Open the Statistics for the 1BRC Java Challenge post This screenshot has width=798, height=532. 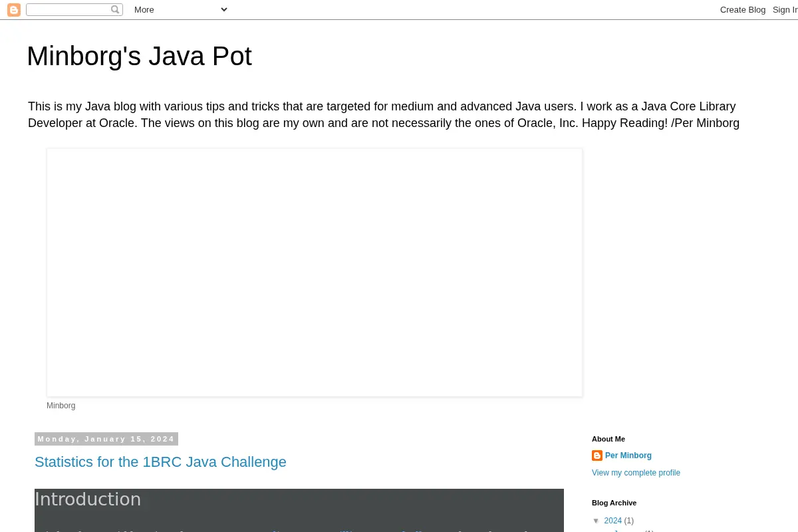coord(160,462)
